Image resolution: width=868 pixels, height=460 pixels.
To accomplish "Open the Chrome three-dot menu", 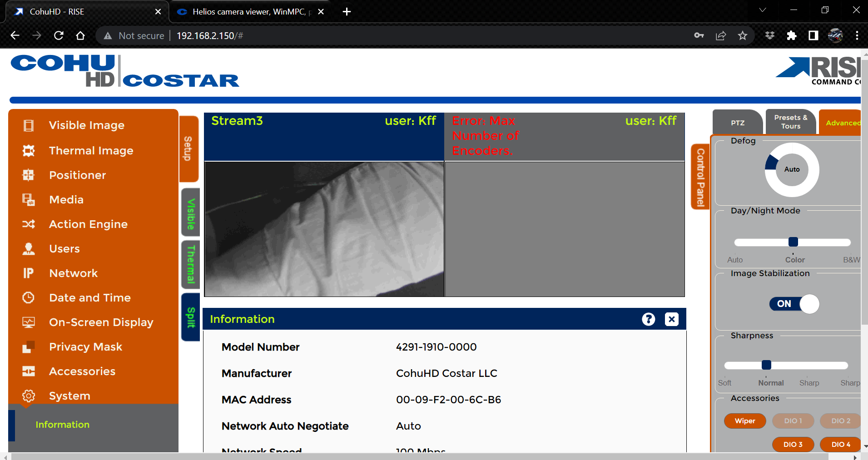I will (x=857, y=35).
